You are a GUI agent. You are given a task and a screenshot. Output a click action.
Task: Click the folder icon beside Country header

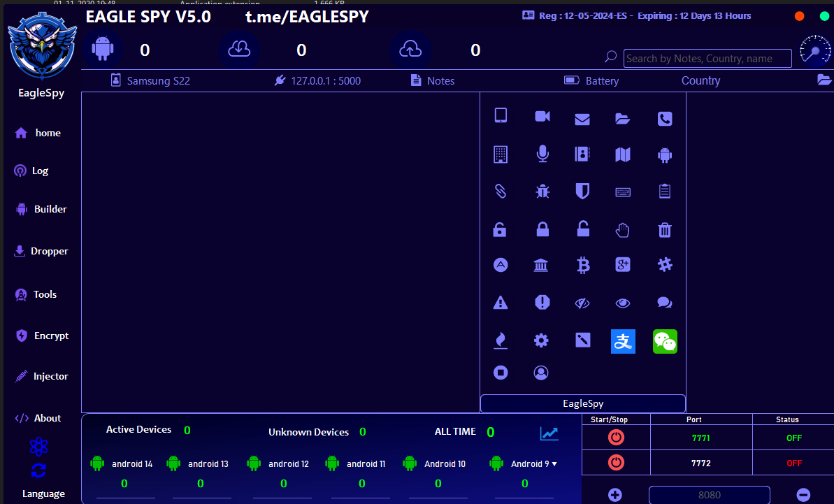824,80
